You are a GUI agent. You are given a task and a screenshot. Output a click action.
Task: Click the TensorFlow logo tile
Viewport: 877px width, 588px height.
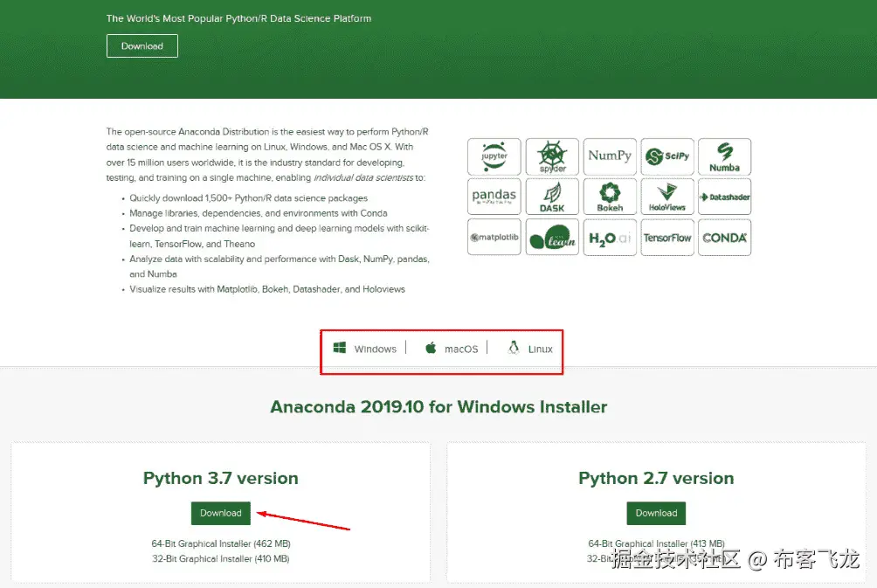(667, 238)
